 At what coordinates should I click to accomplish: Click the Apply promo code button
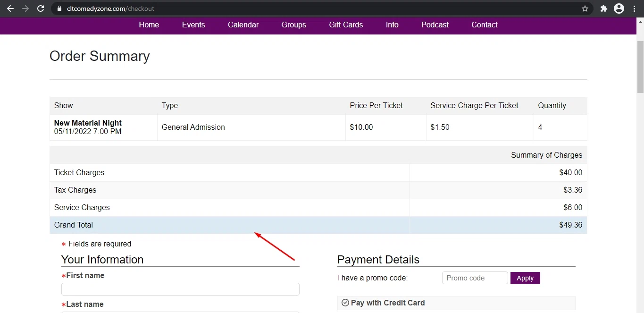click(525, 278)
